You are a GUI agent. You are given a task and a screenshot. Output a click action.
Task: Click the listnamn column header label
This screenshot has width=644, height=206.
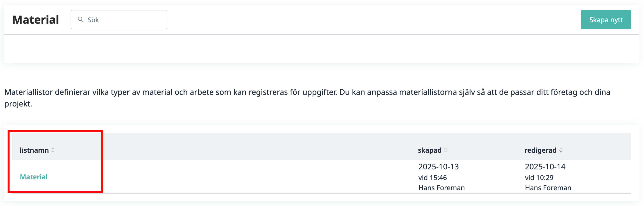pos(34,150)
